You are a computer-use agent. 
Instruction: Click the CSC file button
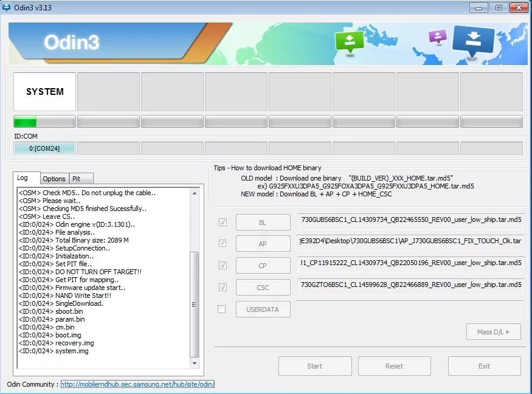(x=263, y=288)
